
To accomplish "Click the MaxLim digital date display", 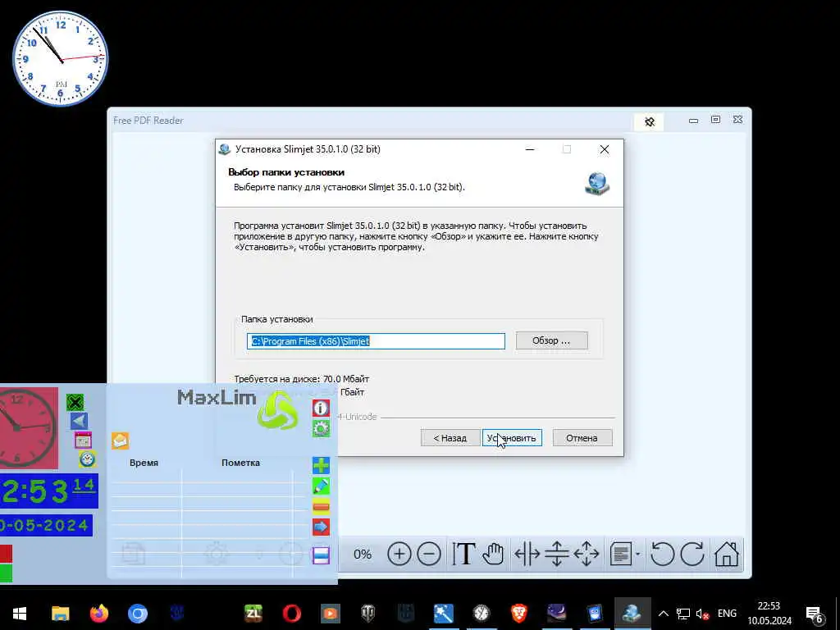I will [46, 525].
